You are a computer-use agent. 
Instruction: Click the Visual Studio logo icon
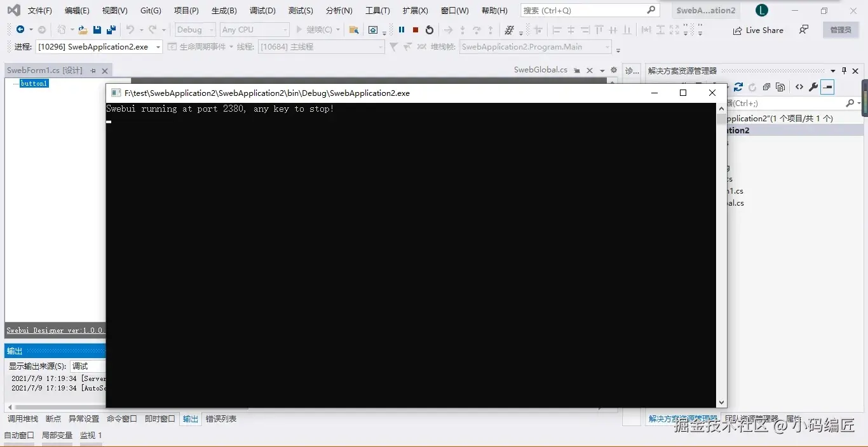(13, 10)
